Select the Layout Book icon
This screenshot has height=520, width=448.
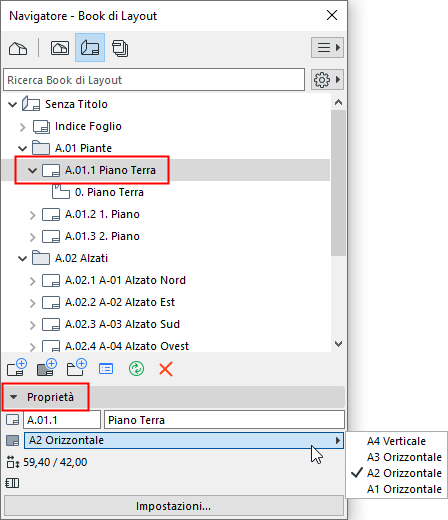(90, 48)
